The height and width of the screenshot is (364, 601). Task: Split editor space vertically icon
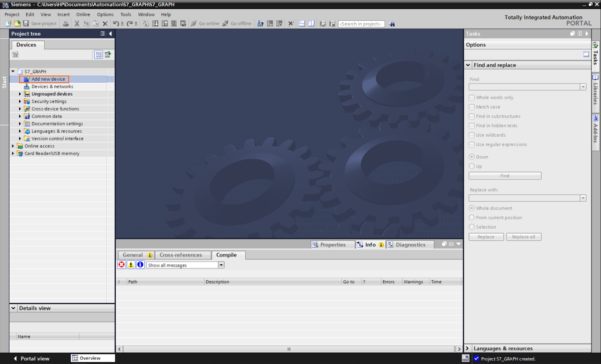[x=311, y=23]
